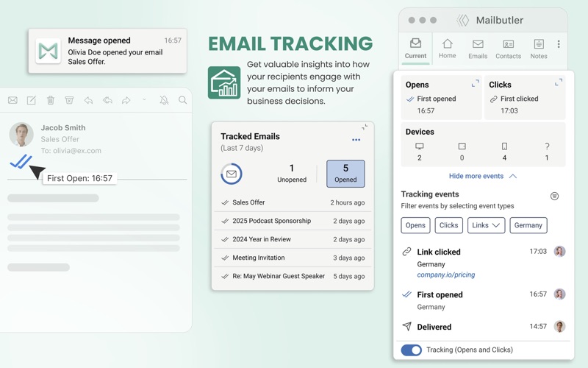Click the Mailbutler logo in title bar
Image resolution: width=588 pixels, height=368 pixels.
click(x=463, y=21)
